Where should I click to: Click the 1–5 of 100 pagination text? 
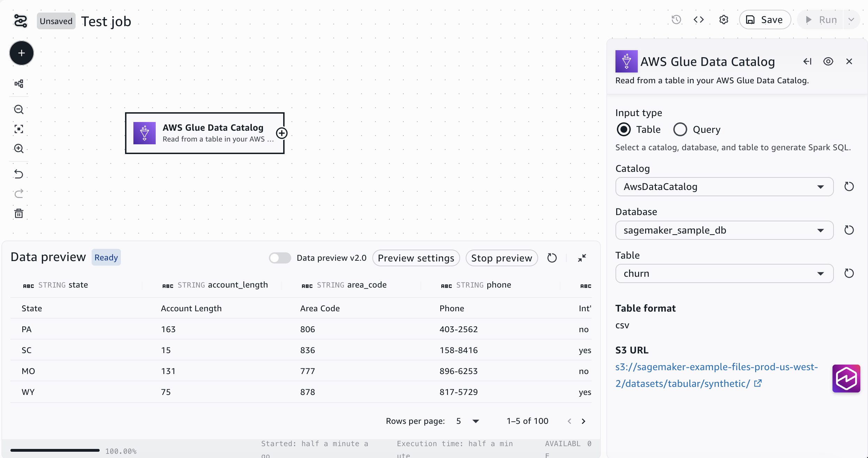click(527, 421)
